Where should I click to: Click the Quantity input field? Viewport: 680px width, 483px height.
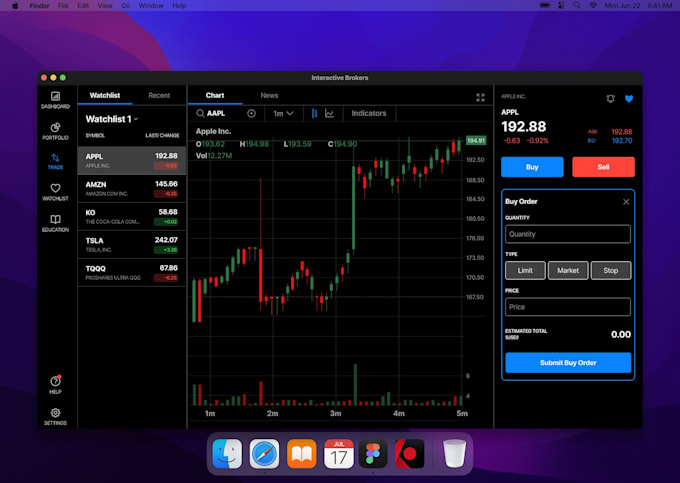click(568, 234)
